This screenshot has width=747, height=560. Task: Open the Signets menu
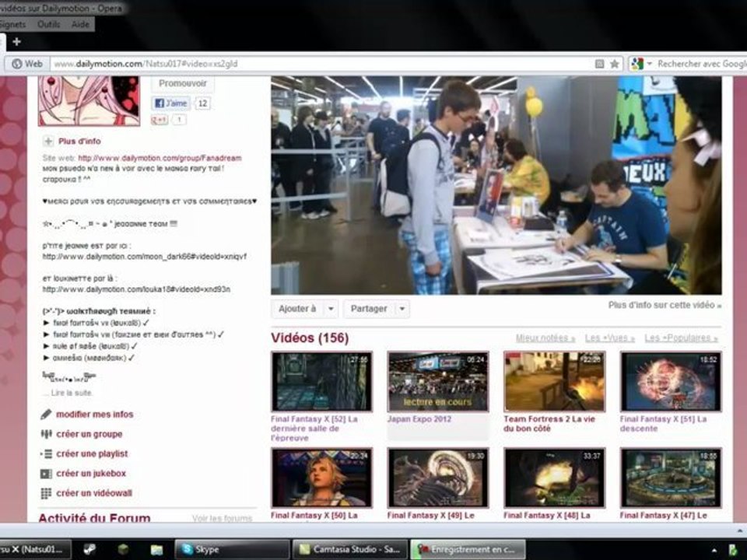pos(12,24)
